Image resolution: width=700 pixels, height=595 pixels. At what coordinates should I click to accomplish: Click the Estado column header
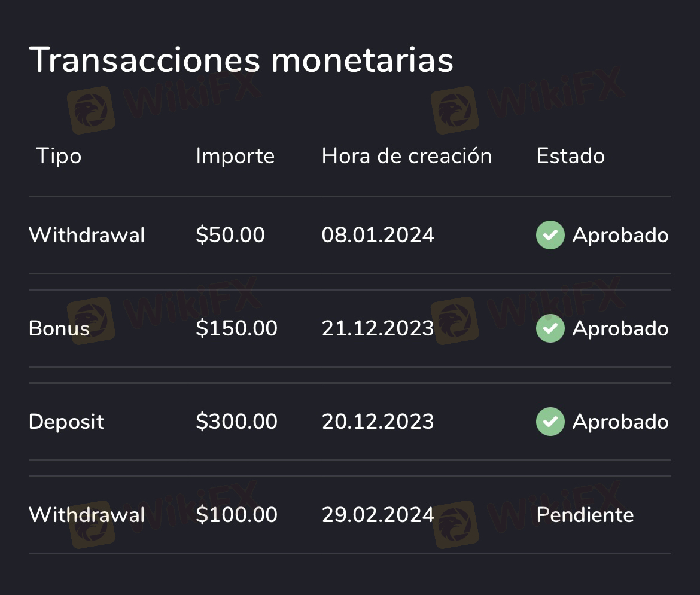[x=570, y=156]
